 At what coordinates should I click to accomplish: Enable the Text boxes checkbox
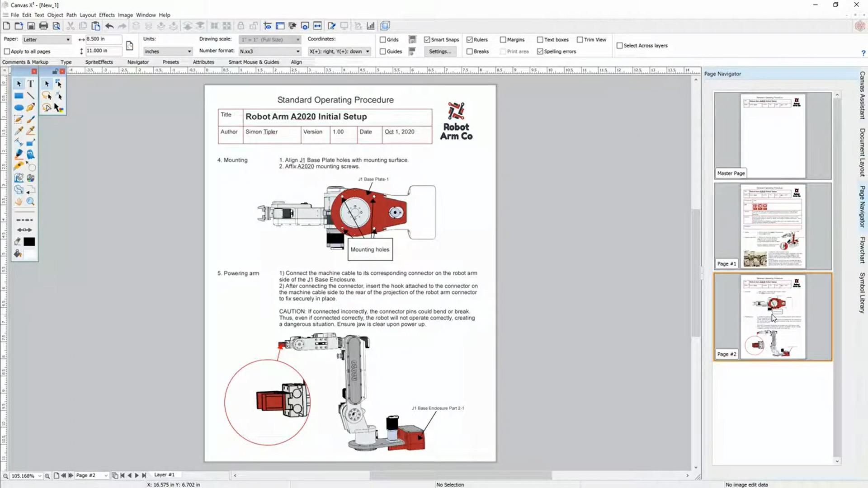(x=540, y=40)
